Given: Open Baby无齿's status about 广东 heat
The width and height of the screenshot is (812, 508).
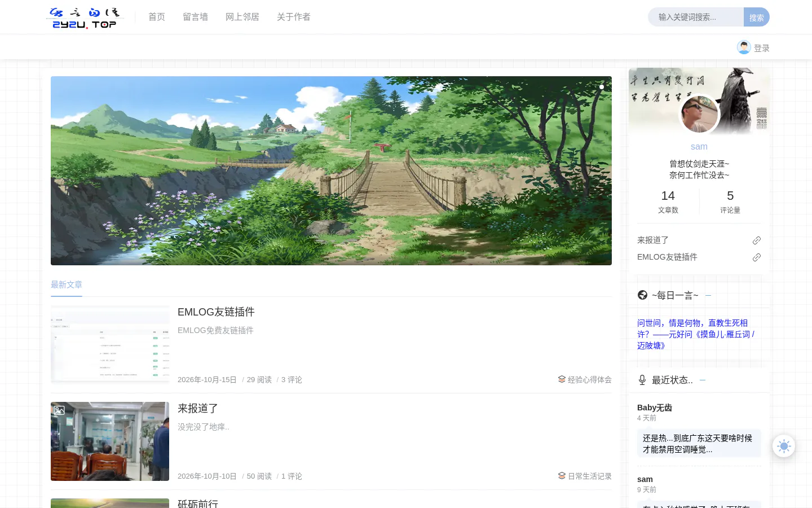Looking at the screenshot, I should point(699,444).
